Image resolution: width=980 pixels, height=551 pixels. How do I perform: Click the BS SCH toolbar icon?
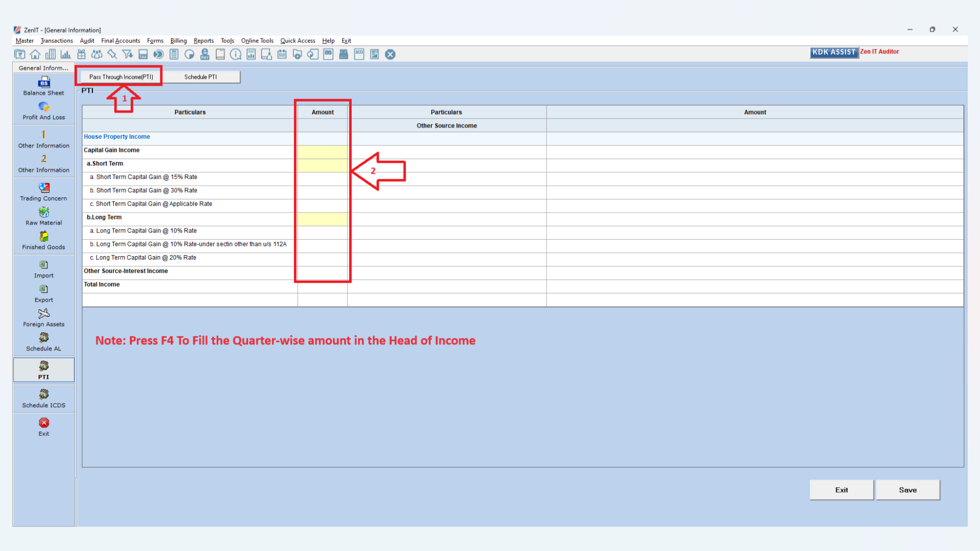344,54
